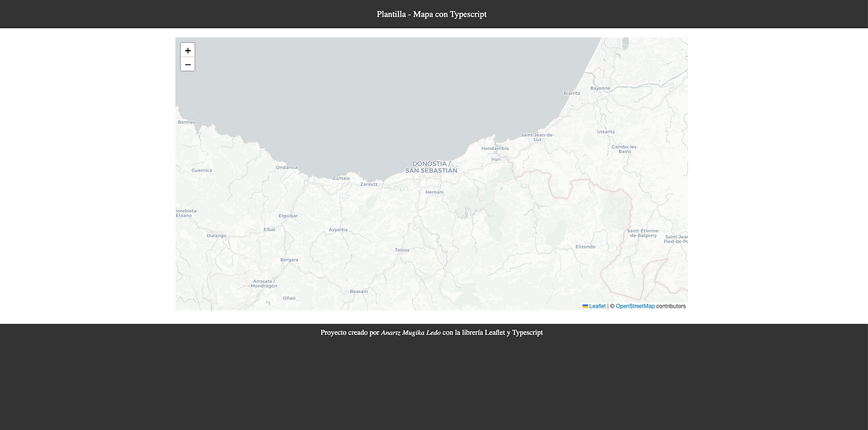Click the Biarritz city label
The image size is (868, 430).
[571, 93]
